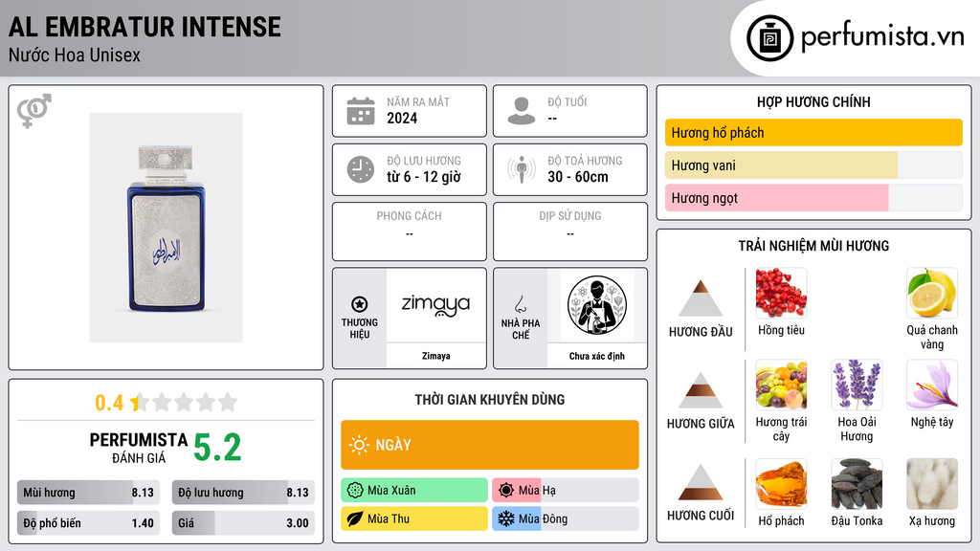Click the Hương vani accord bar

click(813, 165)
